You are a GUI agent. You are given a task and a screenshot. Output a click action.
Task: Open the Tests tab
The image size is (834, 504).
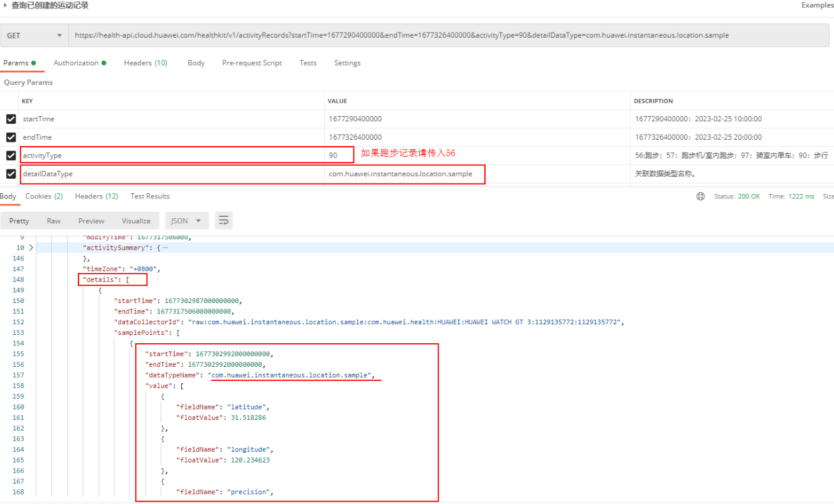click(x=308, y=63)
